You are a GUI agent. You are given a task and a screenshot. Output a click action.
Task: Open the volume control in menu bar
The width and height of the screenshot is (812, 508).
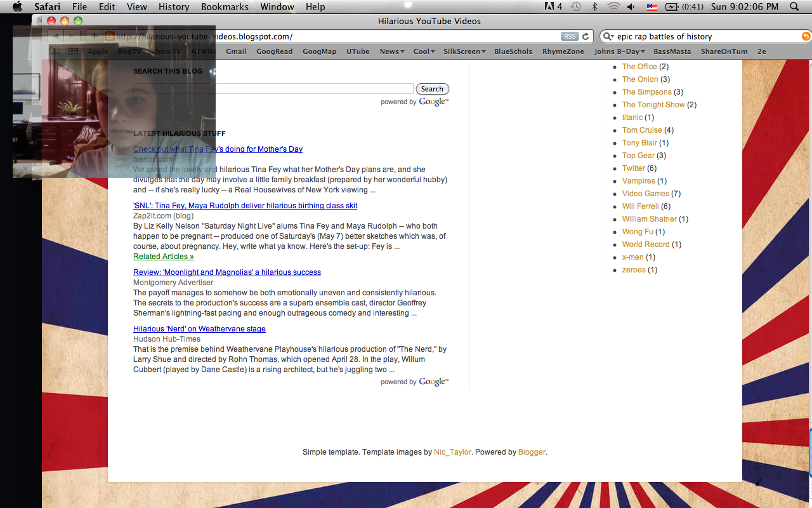(x=631, y=7)
